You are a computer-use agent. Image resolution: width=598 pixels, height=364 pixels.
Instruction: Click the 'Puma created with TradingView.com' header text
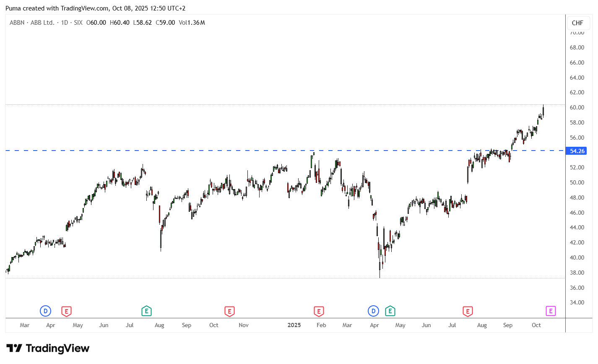[57, 8]
